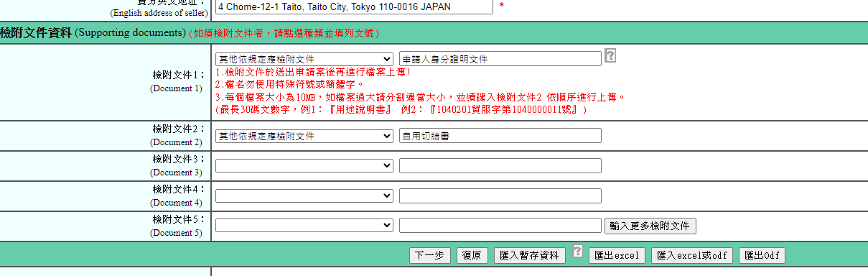Viewport: 868px width, 276px height.
Task: Click the 檢附文件4 label
Action: (179, 190)
